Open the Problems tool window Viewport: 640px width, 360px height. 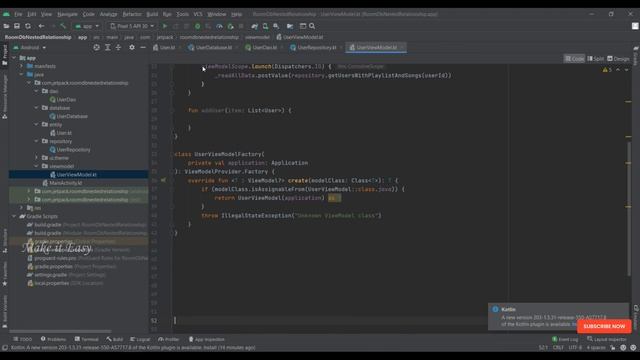pyautogui.click(x=53, y=339)
